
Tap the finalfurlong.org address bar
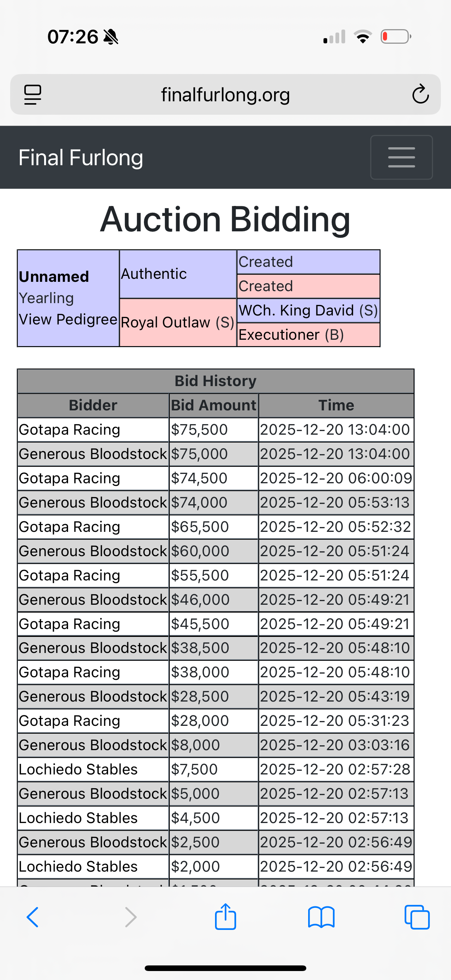coord(225,94)
